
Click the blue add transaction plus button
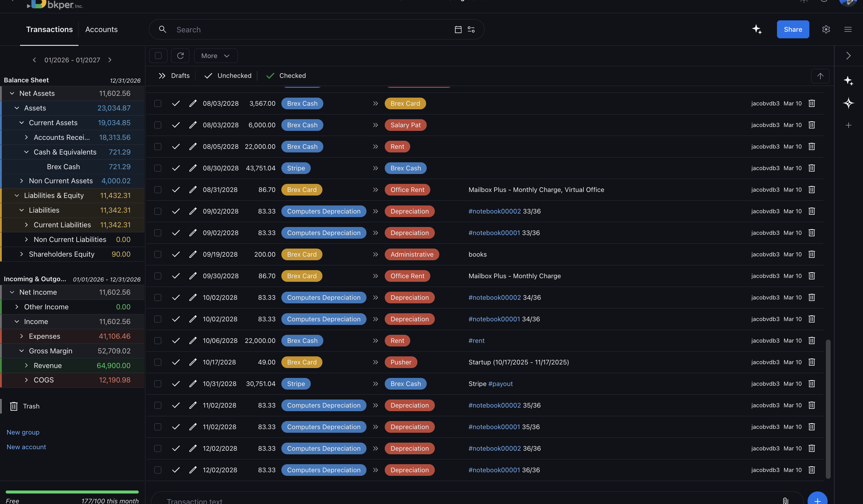(x=817, y=500)
